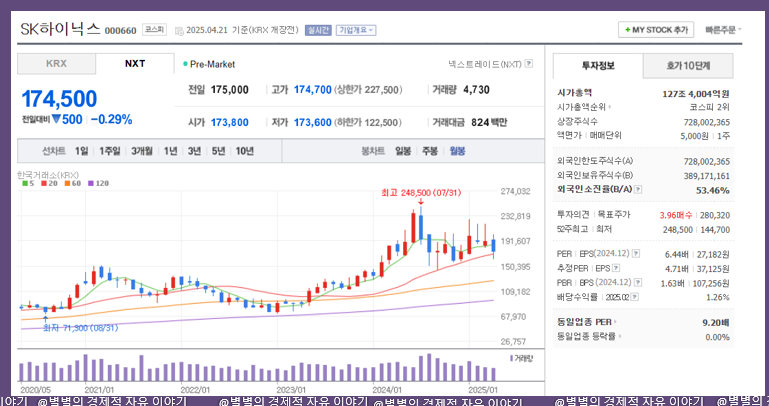
Task: Click the 시가총액 127조 4,004억원 value
Action: [695, 94]
